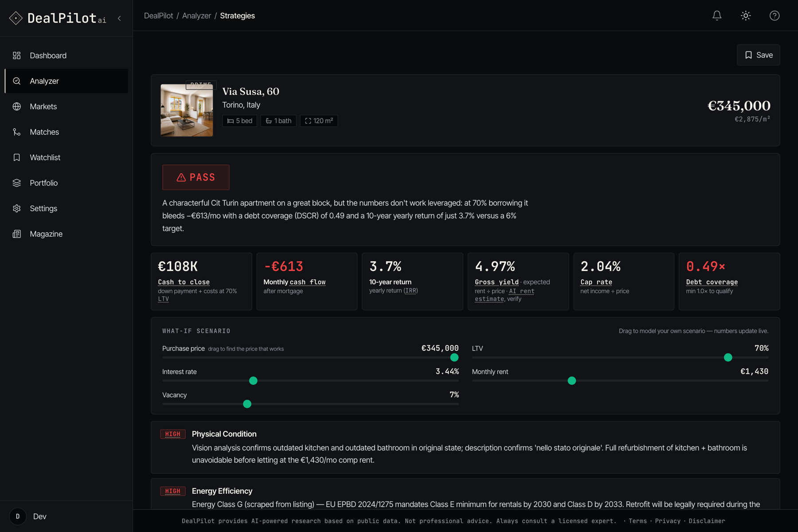Click the Cap rate term
The height and width of the screenshot is (532, 798).
pos(596,282)
